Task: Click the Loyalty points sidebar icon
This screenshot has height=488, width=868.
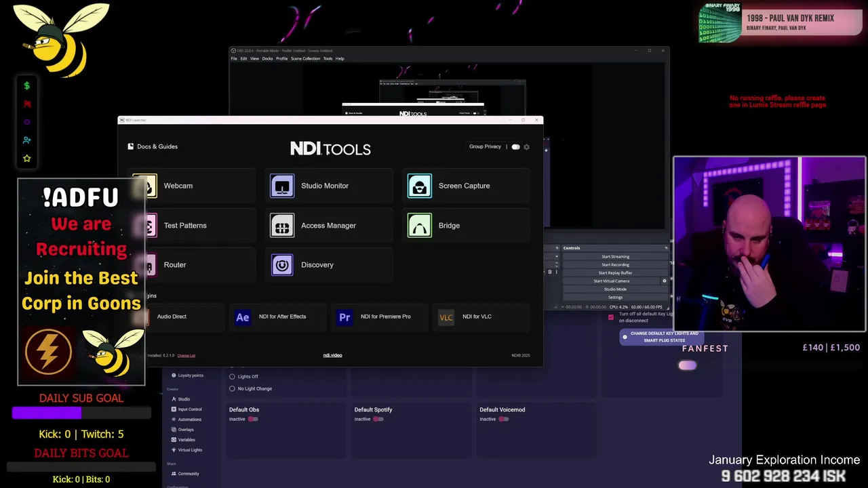Action: [x=174, y=375]
